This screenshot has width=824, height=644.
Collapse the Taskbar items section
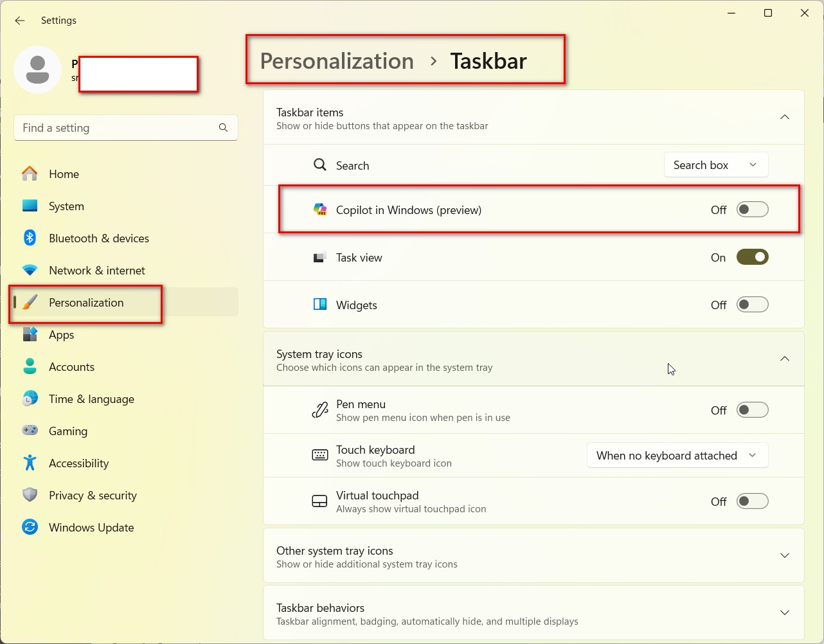[x=784, y=117]
